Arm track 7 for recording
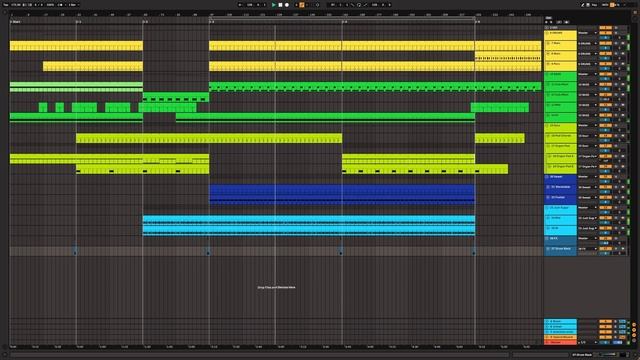 (623, 43)
